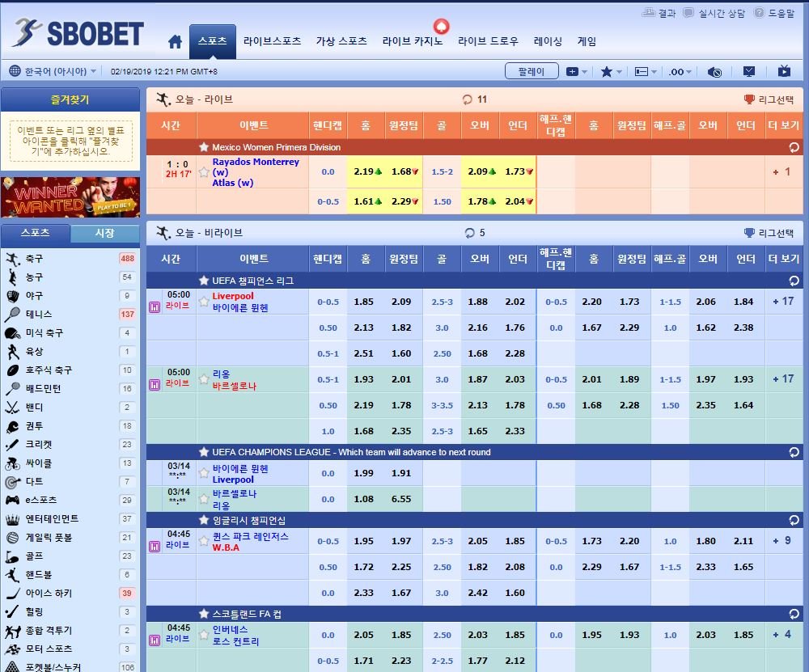Favorite the 인버네스 vs 로스 컨트리 match star
The image size is (809, 672).
click(205, 636)
